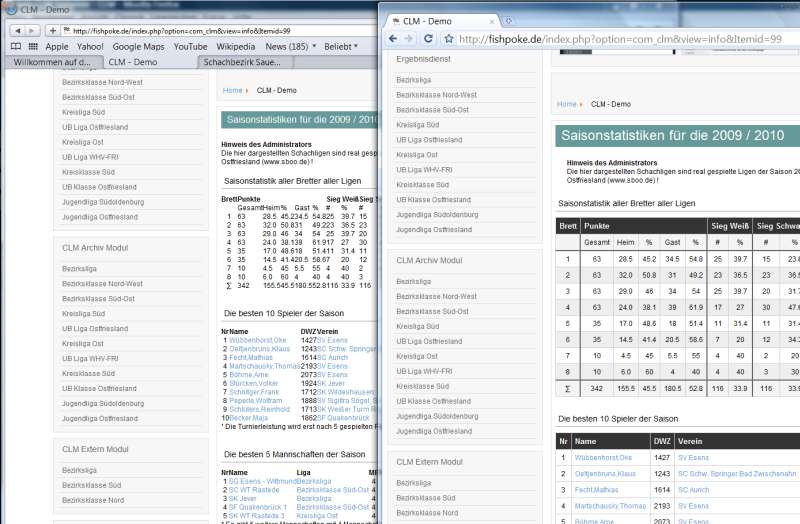Show Top Sites grid icon in Safari
This screenshot has width=800, height=524.
[x=33, y=46]
